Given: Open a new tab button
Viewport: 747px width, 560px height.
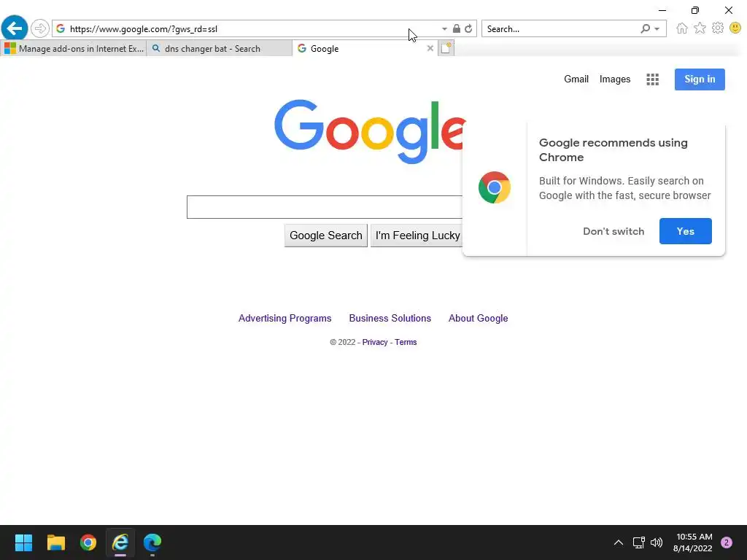Looking at the screenshot, I should point(446,48).
